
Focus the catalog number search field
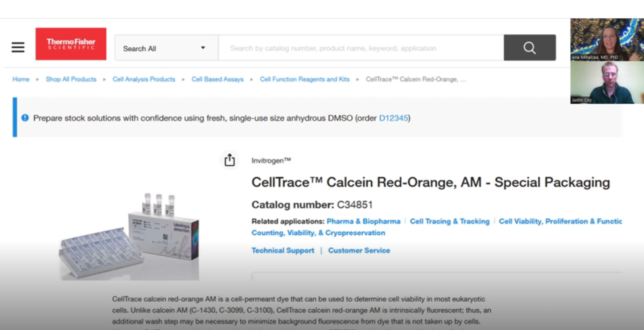coord(361,48)
